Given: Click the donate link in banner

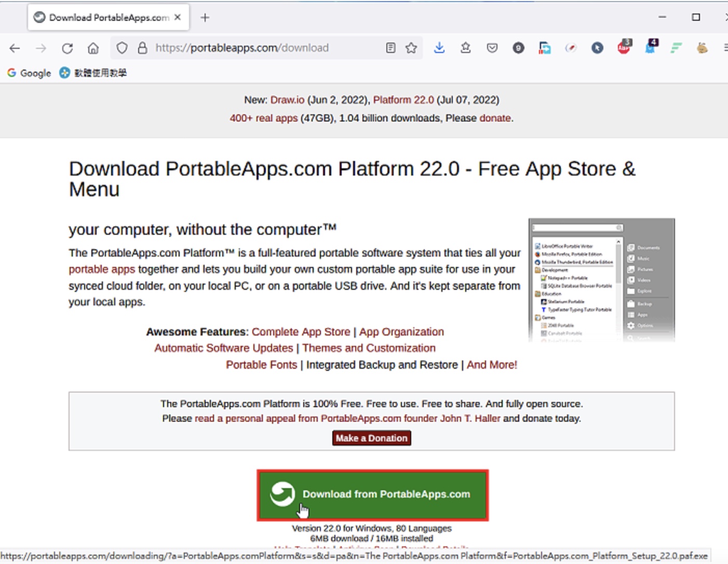Looking at the screenshot, I should click(x=495, y=118).
